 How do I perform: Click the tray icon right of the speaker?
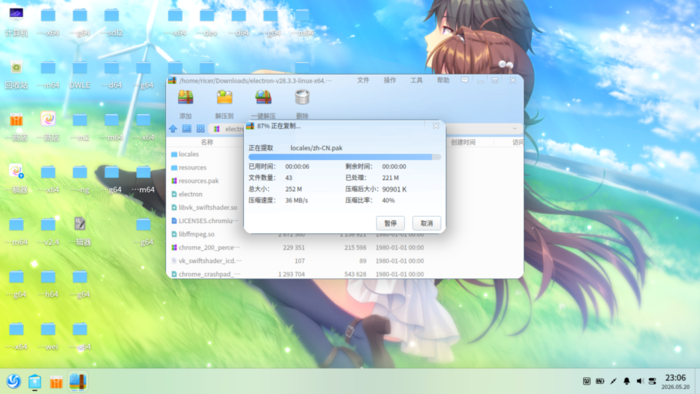[x=652, y=381]
